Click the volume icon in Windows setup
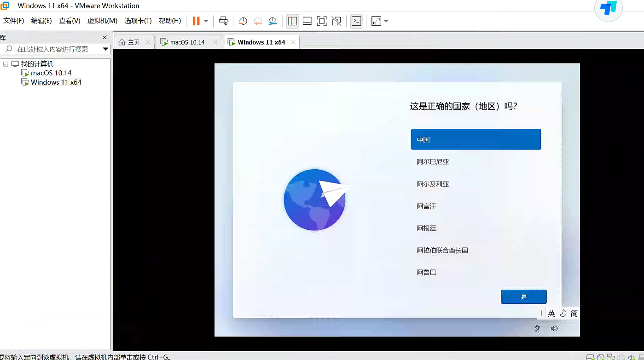Image resolution: width=644 pixels, height=360 pixels. (x=554, y=328)
